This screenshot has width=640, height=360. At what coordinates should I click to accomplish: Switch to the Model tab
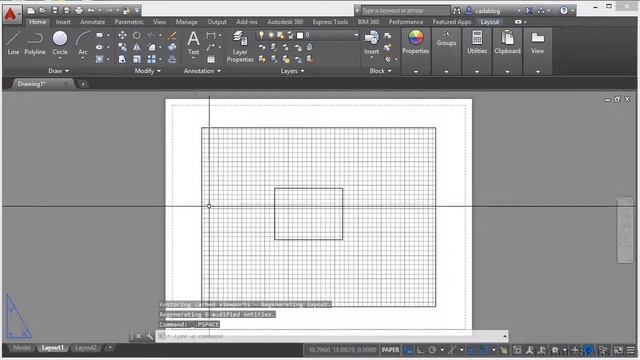(x=22, y=348)
